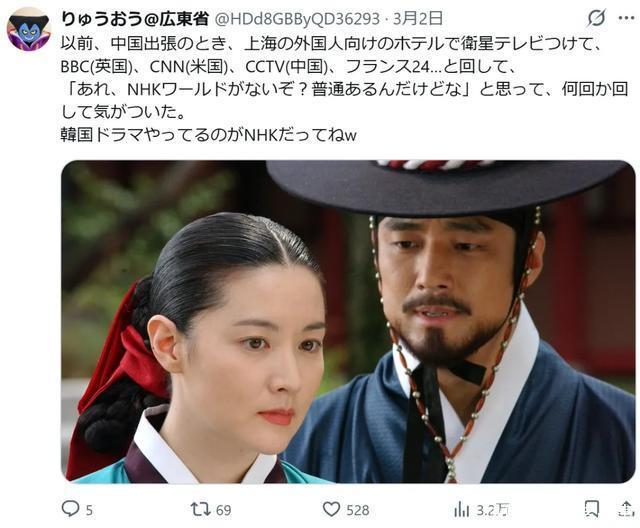640x528 pixels.
Task: Open the profile avatar of りゅうおう
Action: point(29,29)
